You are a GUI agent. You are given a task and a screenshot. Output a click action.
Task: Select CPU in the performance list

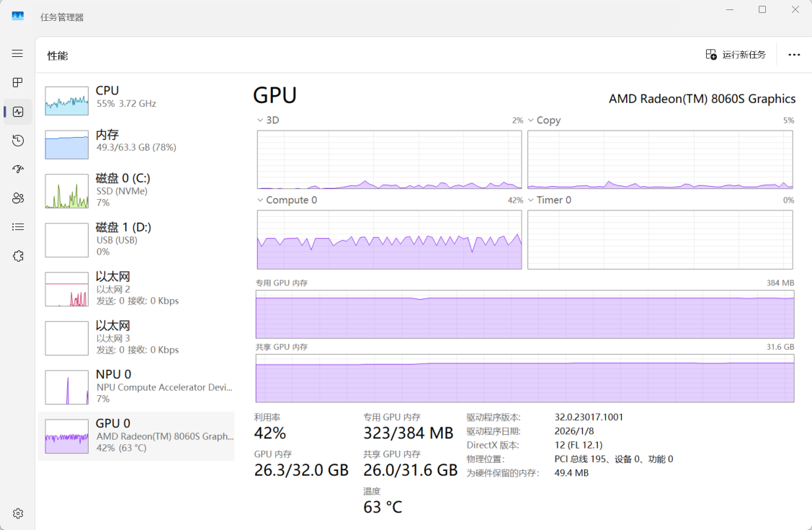(137, 97)
